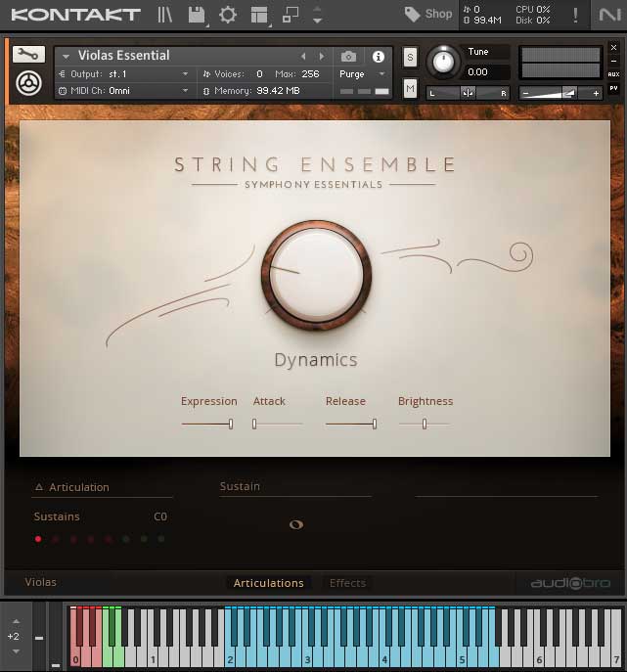Click the rack up/down arrows icon
Image resolution: width=627 pixels, height=672 pixels.
317,15
